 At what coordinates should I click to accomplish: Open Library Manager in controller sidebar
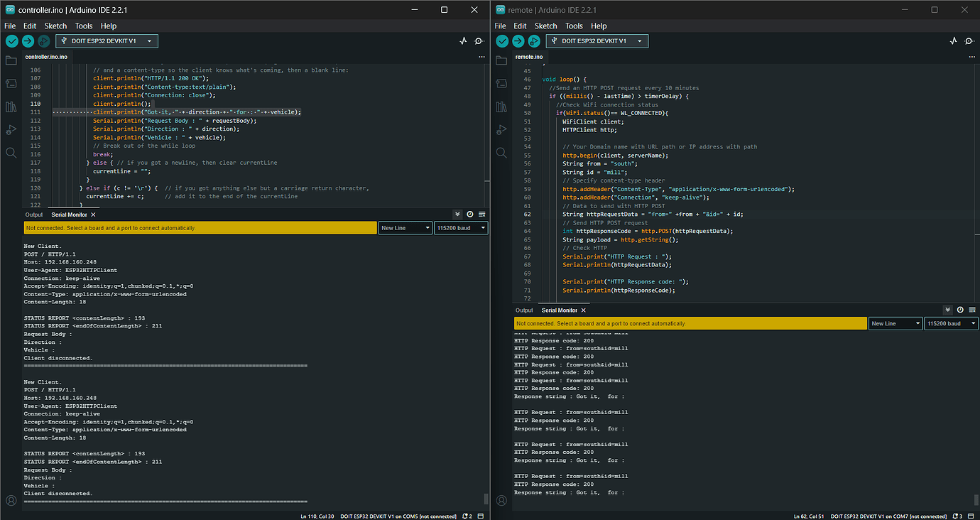(x=11, y=107)
